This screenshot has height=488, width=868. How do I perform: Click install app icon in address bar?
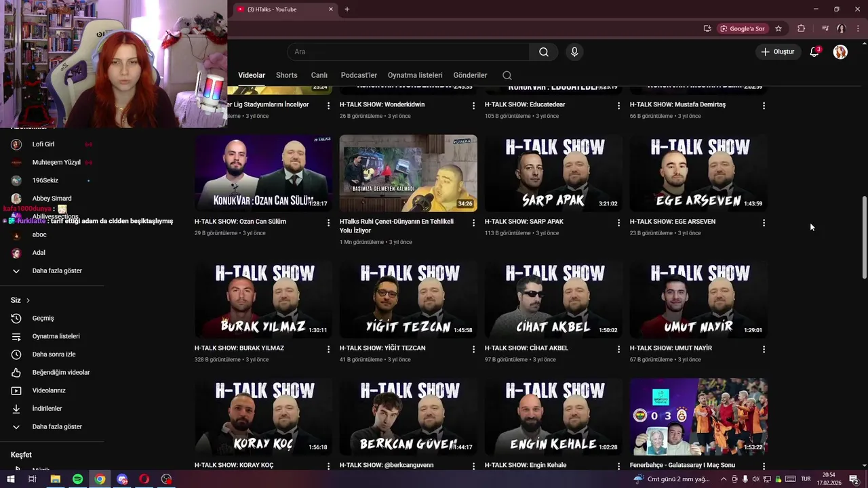coord(707,28)
